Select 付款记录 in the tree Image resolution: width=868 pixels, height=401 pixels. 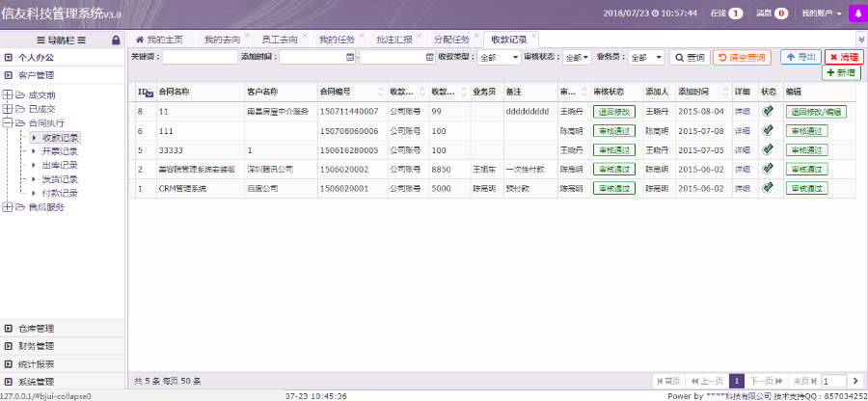pyautogui.click(x=60, y=194)
